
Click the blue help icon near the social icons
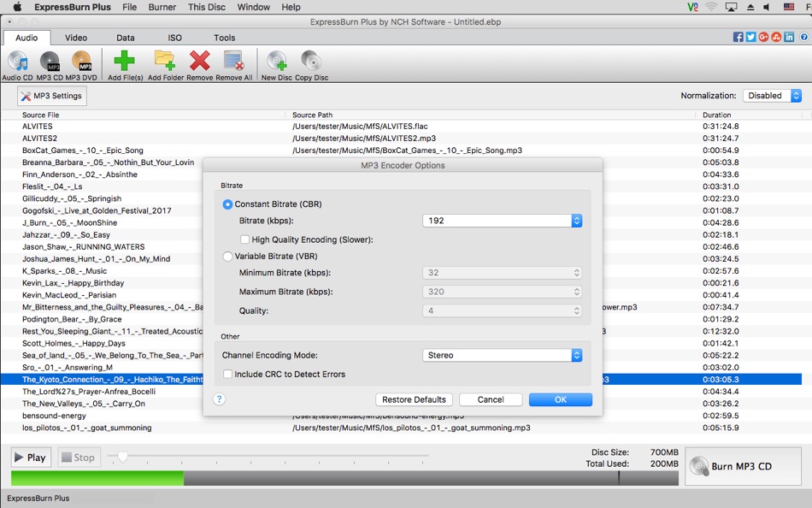(x=803, y=37)
